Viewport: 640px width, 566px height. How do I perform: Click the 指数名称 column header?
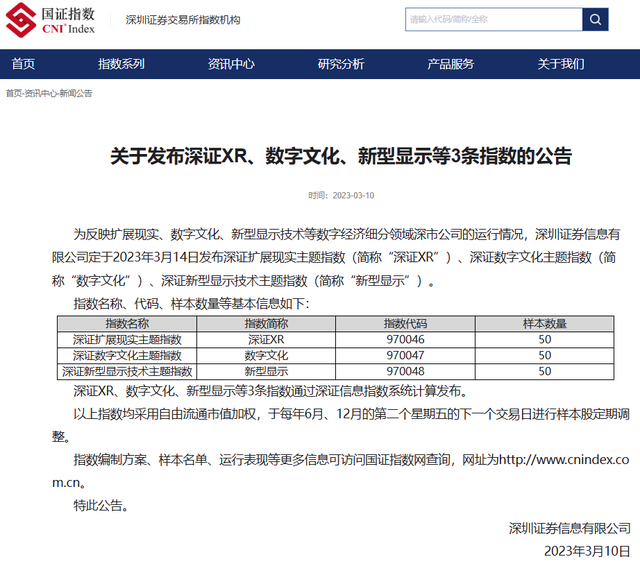click(x=127, y=324)
